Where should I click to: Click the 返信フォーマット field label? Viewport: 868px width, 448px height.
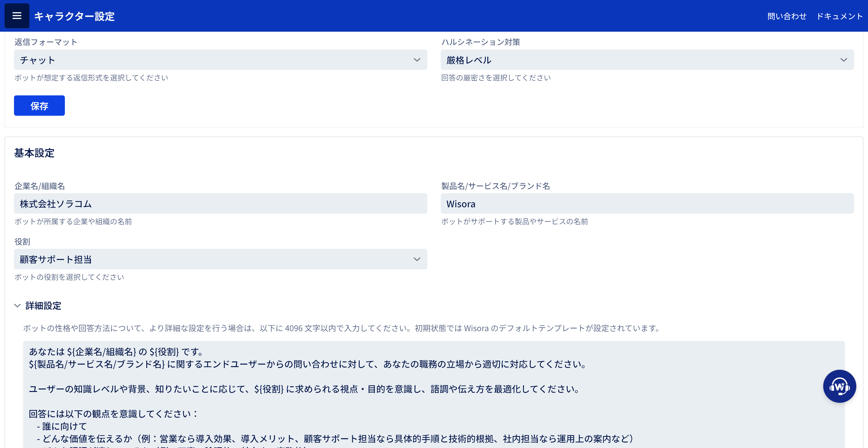pyautogui.click(x=46, y=42)
